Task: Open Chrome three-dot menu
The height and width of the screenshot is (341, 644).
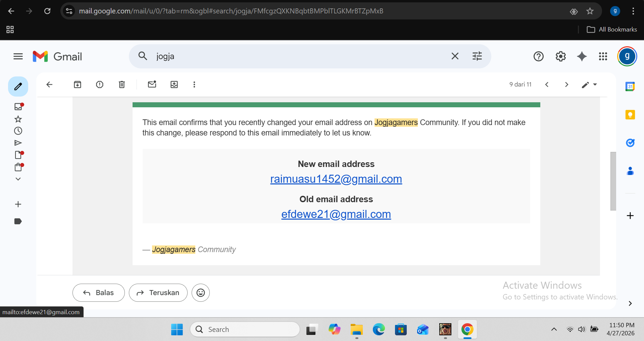Action: 633,11
